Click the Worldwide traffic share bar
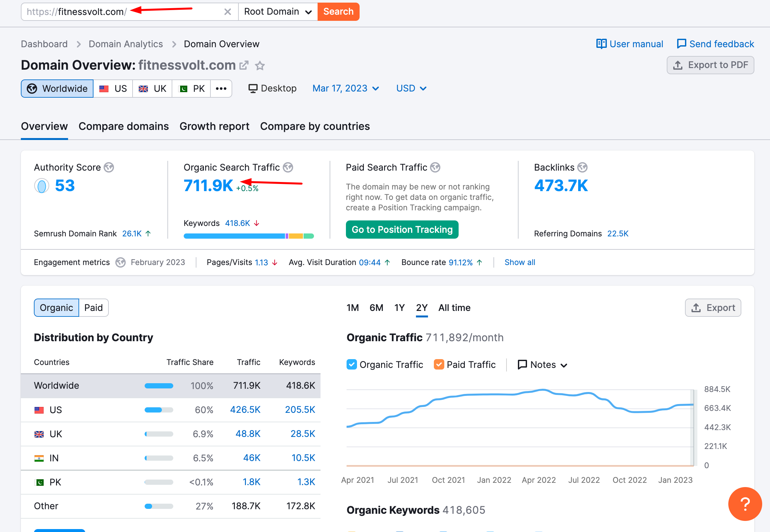 click(x=159, y=386)
